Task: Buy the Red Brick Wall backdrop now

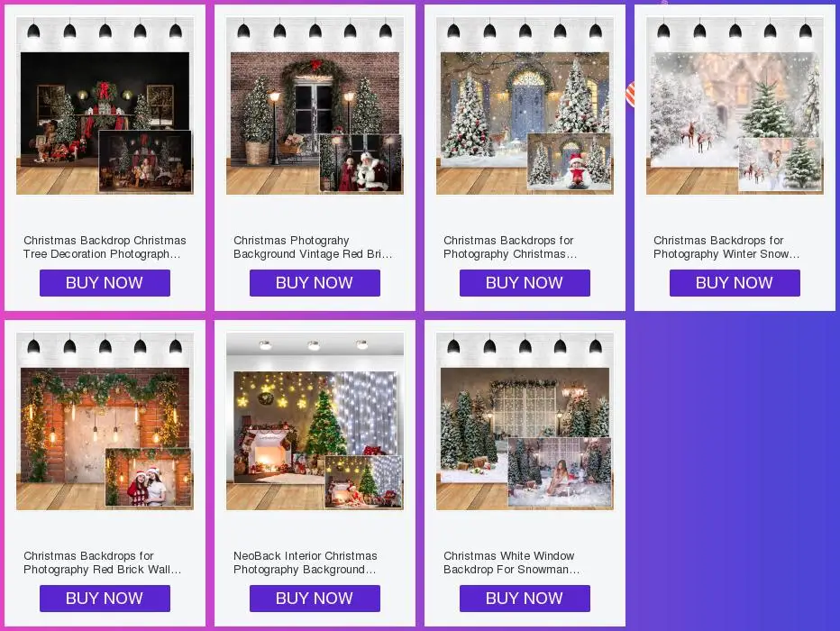Action: [105, 599]
